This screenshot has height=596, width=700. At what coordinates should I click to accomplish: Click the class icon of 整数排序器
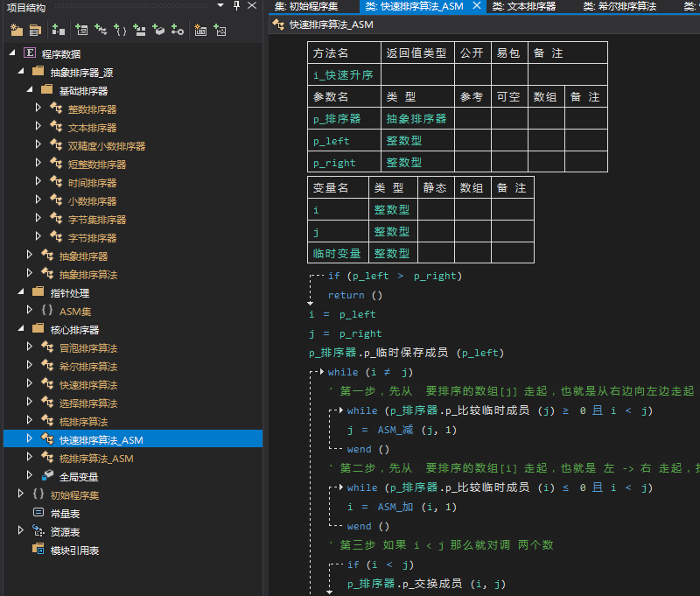[56, 108]
